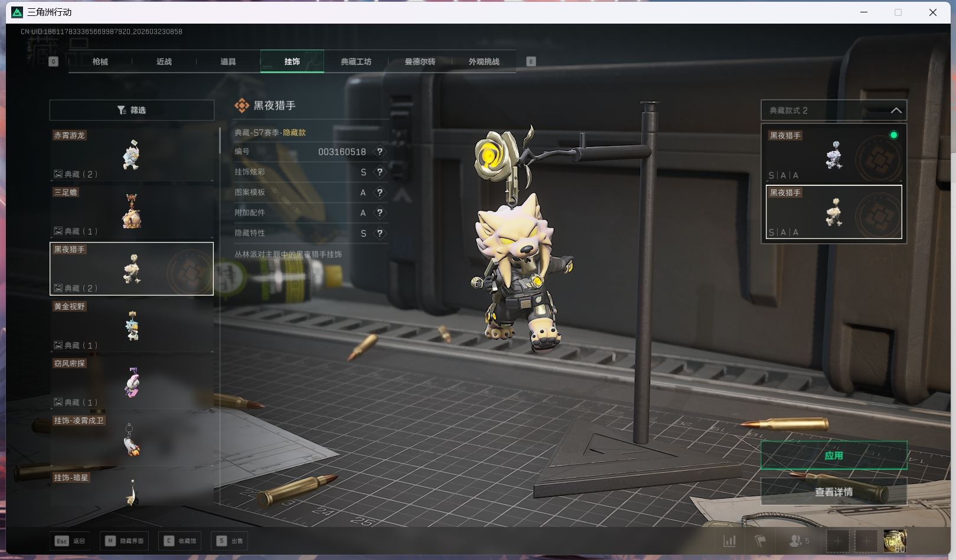956x560 pixels.
Task: Click the help icon beside 编号
Action: pyautogui.click(x=380, y=152)
